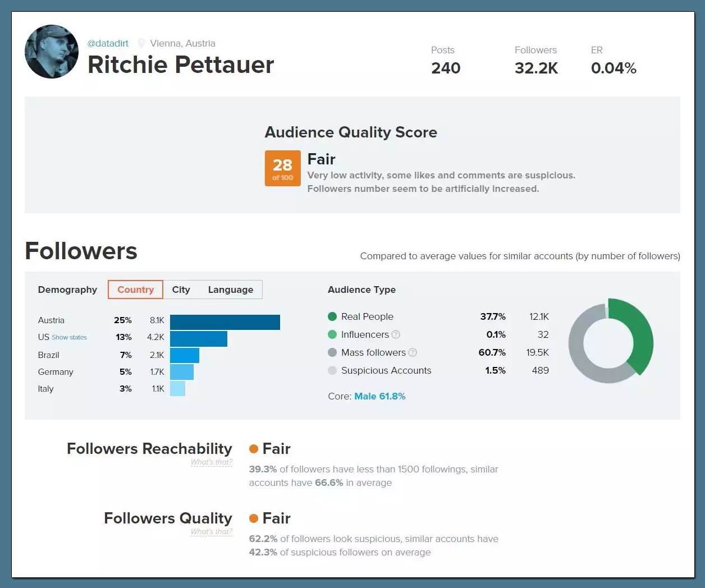Click the help icon beside Mass followers
The image size is (705, 588).
coord(413,352)
